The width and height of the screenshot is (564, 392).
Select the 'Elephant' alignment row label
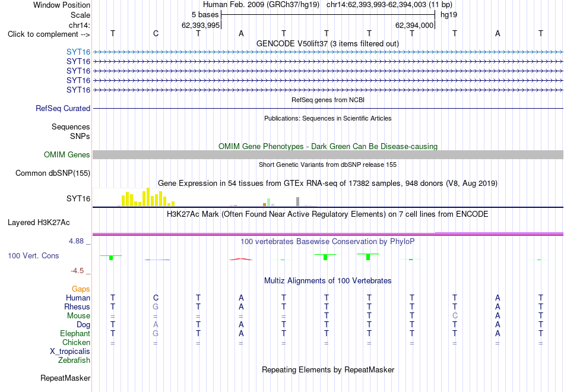point(75,333)
